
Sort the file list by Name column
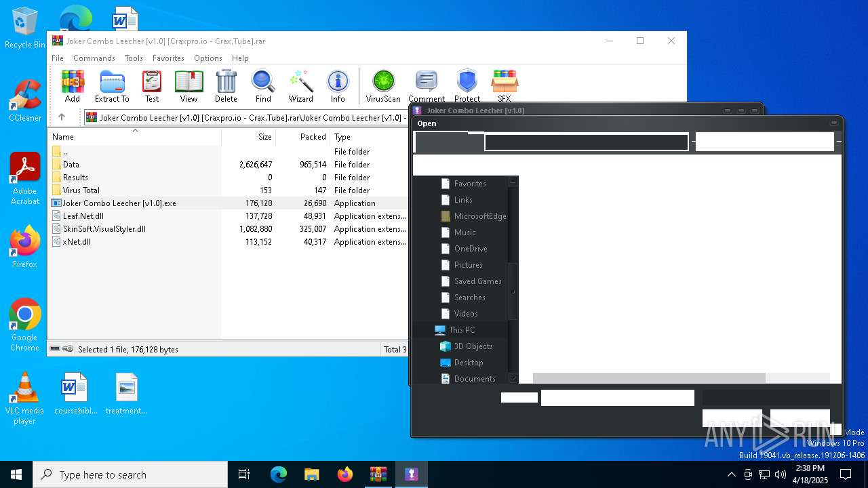coord(134,136)
